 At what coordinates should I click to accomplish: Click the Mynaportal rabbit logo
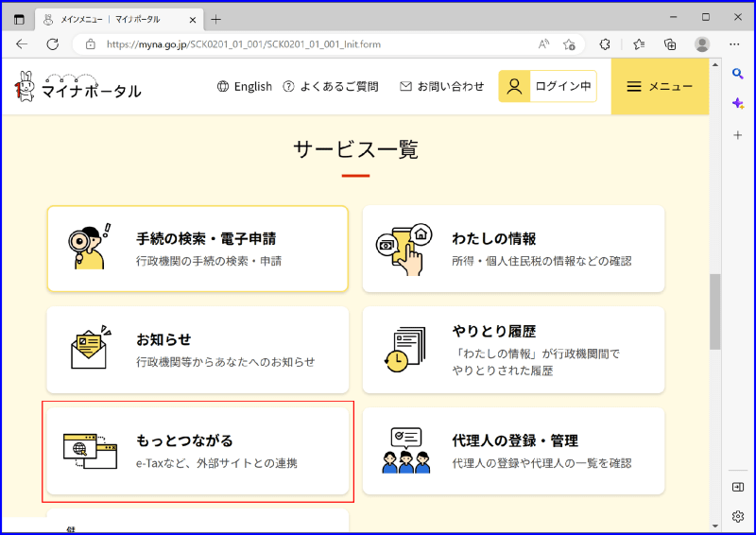77,86
